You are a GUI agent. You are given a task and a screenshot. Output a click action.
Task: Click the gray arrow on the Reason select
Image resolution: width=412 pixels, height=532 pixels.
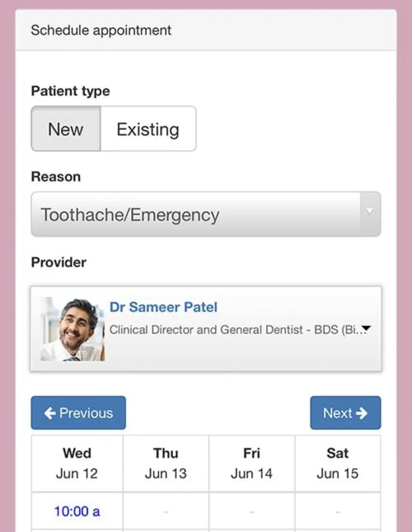click(370, 211)
